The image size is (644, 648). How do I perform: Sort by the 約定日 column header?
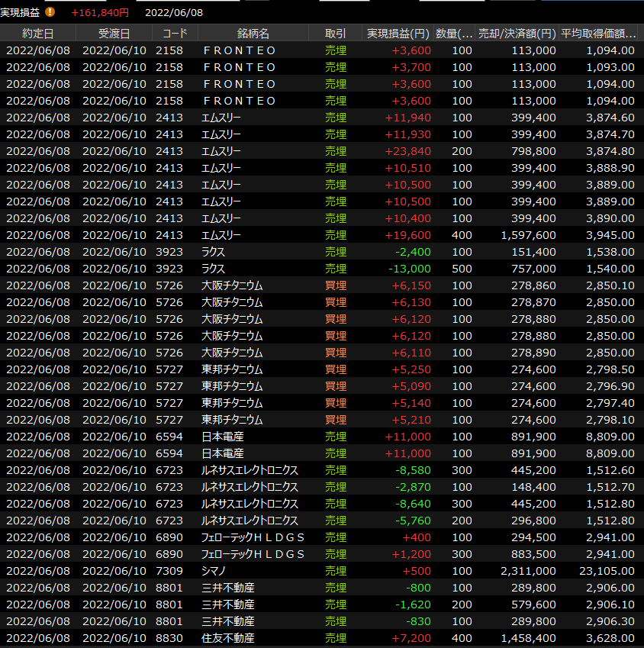(x=38, y=34)
